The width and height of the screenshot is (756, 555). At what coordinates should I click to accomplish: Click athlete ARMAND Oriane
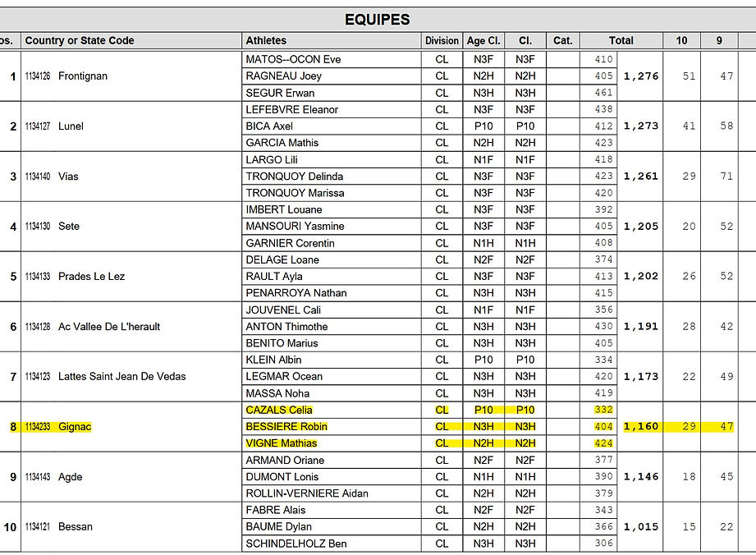(285, 460)
